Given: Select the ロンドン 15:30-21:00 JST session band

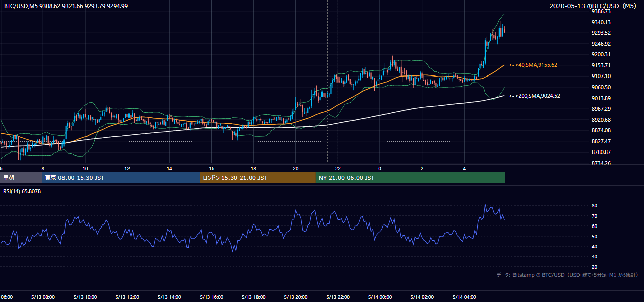Looking at the screenshot, I should pos(258,178).
